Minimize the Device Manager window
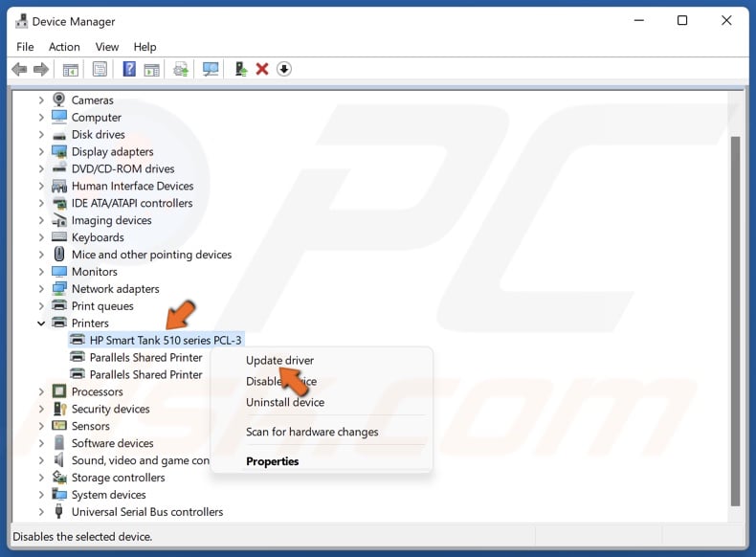756x557 pixels. [x=639, y=20]
